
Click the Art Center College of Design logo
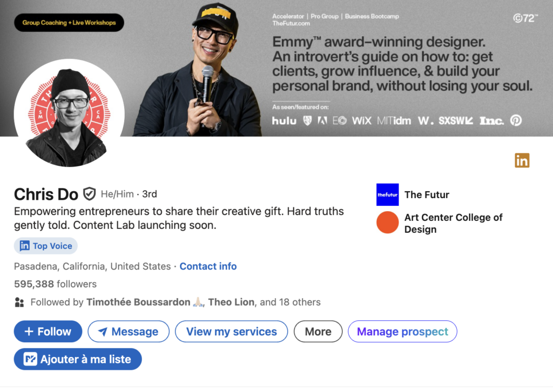387,222
